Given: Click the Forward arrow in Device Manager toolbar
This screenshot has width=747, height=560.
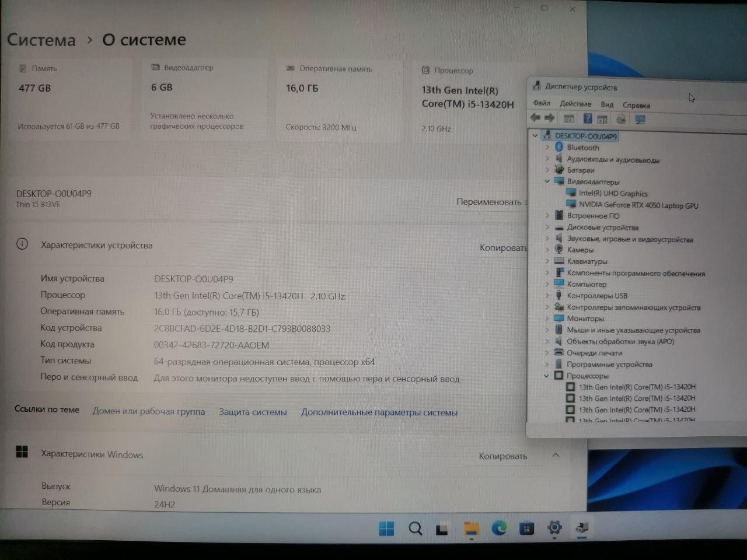Looking at the screenshot, I should coord(549,118).
